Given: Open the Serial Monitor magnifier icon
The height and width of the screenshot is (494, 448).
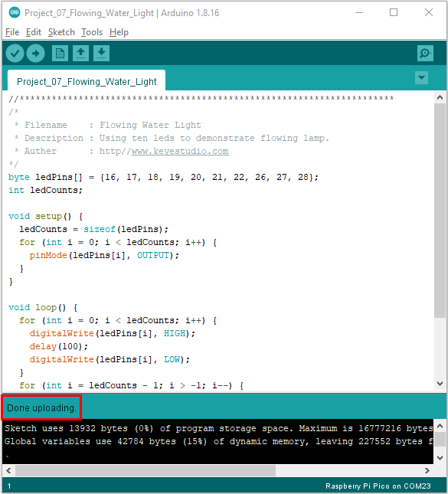Looking at the screenshot, I should (425, 54).
